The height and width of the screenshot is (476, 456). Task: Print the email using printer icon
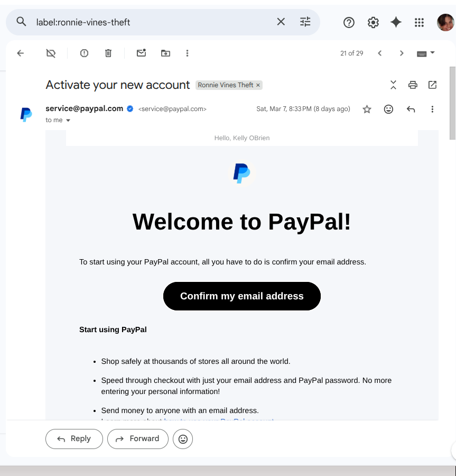(413, 85)
